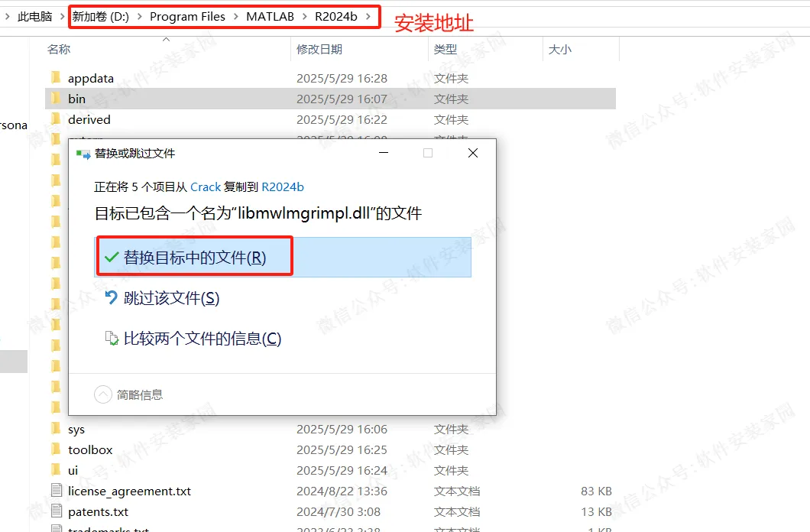
Task: Click R2024b in the address bar
Action: coord(336,17)
